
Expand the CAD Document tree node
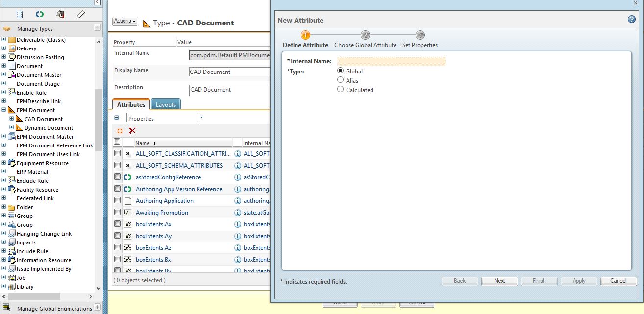click(x=12, y=119)
